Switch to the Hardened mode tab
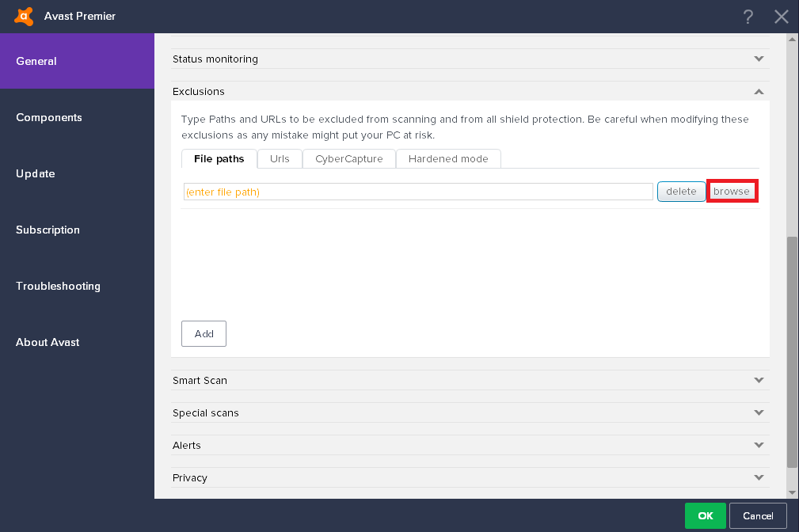The height and width of the screenshot is (532, 799). coord(448,159)
